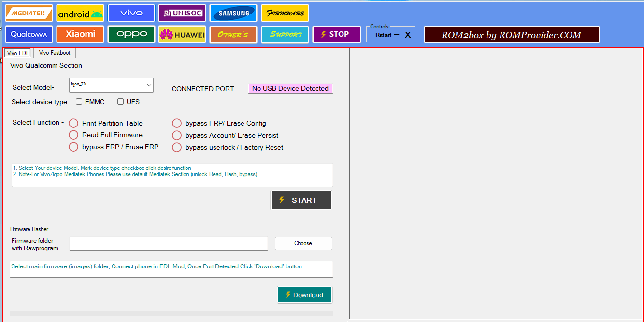Click the flashing progress bar
The image size is (644, 322).
(171, 313)
